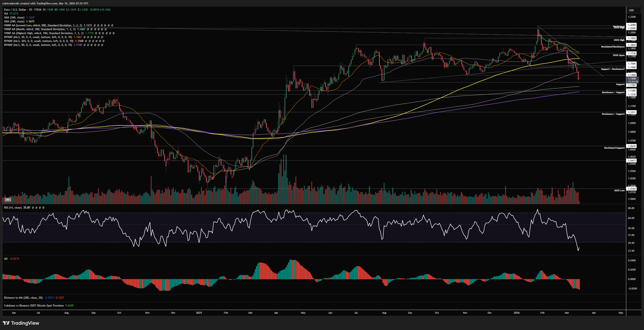Expand the Coinbase vs Binance Premium pane
Image resolution: width=644 pixels, height=330 pixels.
click(x=34, y=306)
